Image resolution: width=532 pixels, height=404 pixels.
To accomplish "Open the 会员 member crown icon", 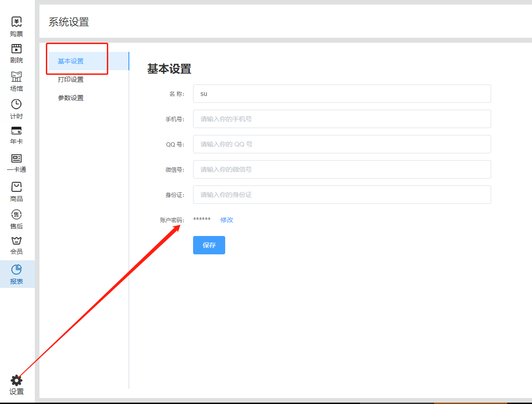I will (x=17, y=241).
